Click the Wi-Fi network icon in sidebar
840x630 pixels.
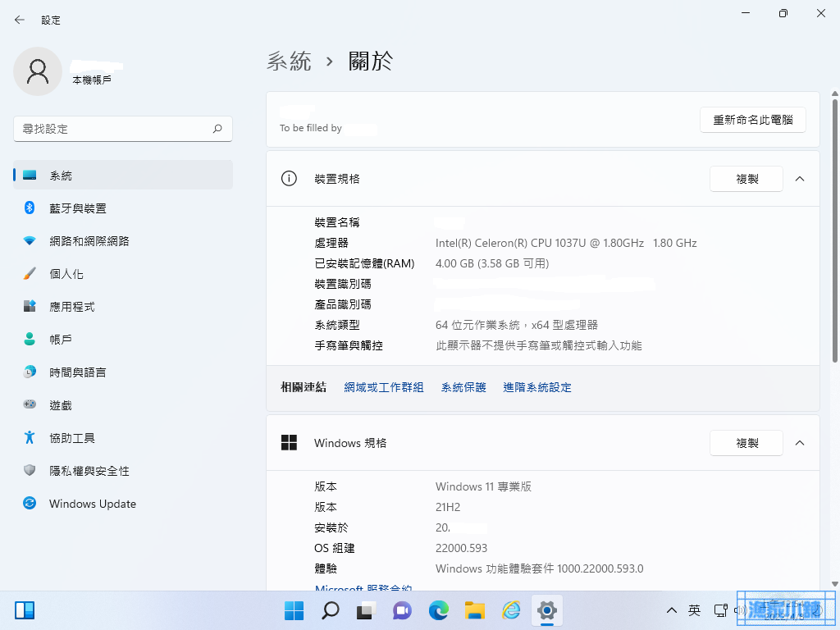[30, 241]
